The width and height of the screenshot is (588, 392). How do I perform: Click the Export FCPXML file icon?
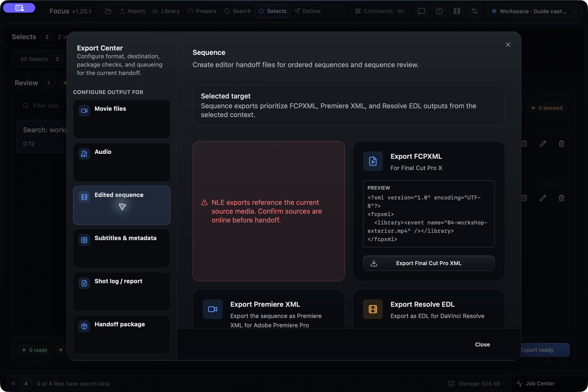(x=373, y=161)
